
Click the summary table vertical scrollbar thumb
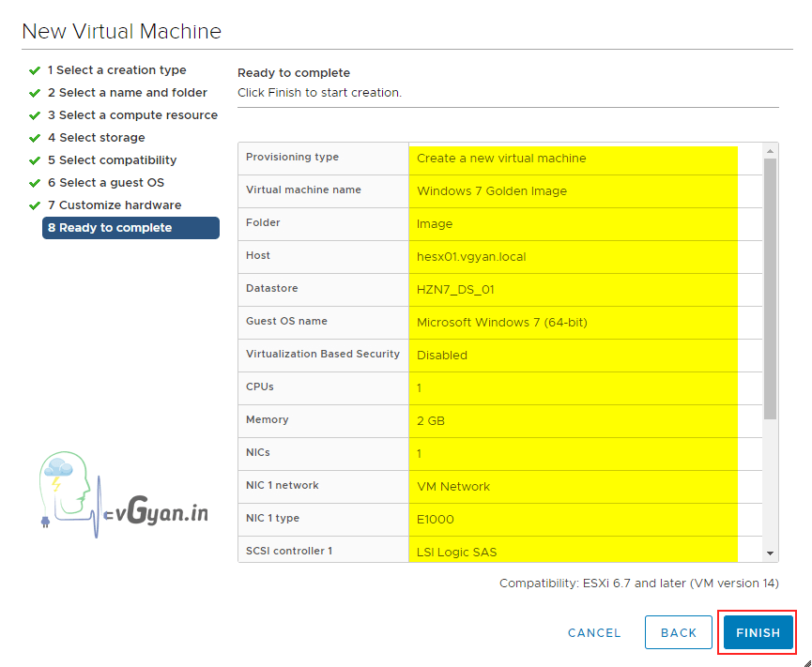pyautogui.click(x=771, y=286)
